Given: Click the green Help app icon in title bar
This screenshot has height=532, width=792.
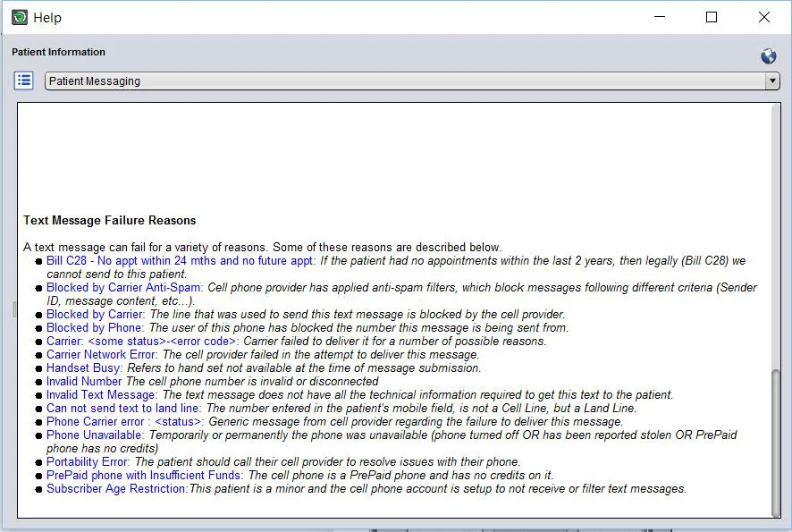Looking at the screenshot, I should pyautogui.click(x=20, y=17).
